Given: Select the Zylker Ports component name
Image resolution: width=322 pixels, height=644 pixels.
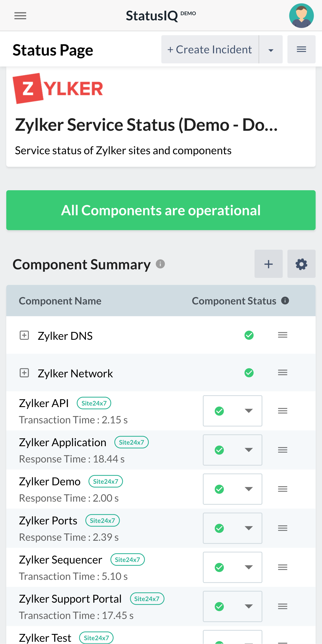Looking at the screenshot, I should click(48, 521).
